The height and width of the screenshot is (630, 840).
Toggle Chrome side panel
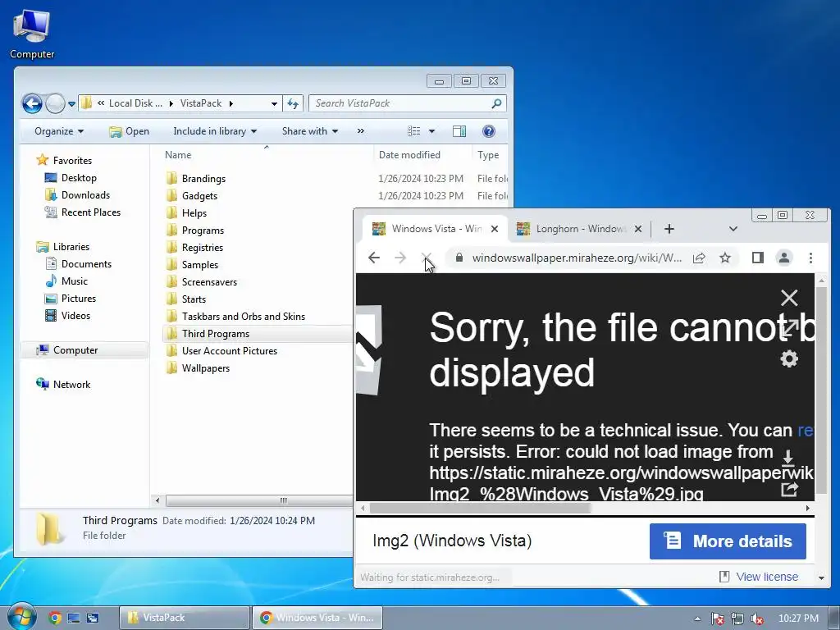[757, 258]
